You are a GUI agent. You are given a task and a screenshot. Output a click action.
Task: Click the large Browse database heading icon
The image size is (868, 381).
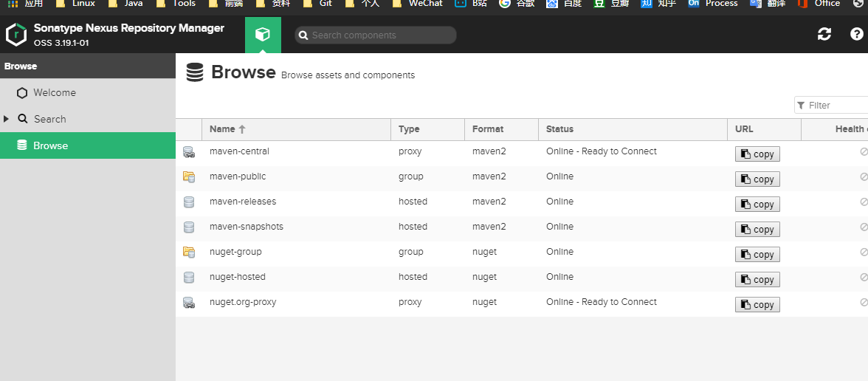(x=195, y=72)
